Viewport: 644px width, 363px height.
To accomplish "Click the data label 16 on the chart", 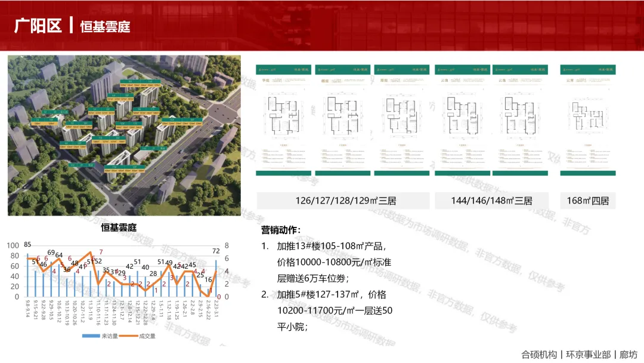I will click(x=208, y=279).
